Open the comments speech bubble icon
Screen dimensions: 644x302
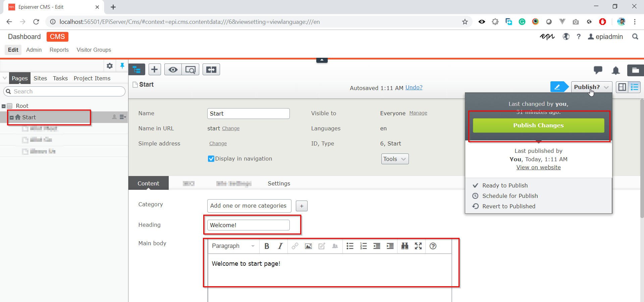coord(598,70)
